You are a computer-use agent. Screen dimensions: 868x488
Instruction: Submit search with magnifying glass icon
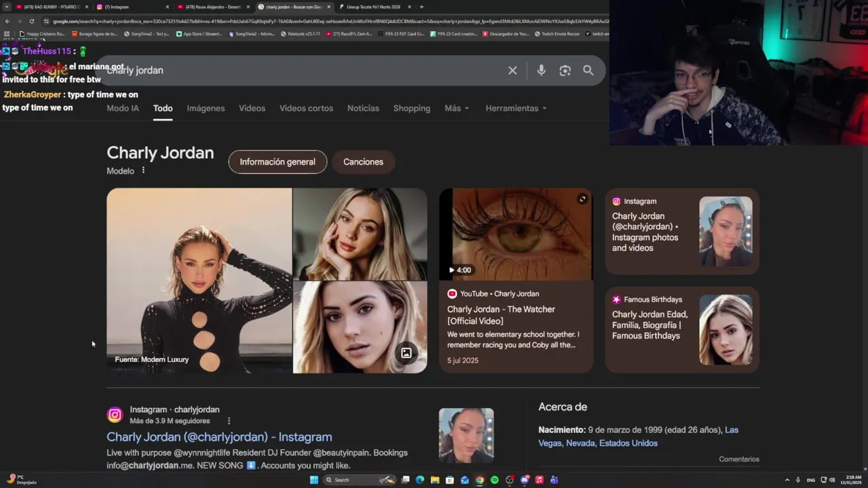pyautogui.click(x=588, y=70)
